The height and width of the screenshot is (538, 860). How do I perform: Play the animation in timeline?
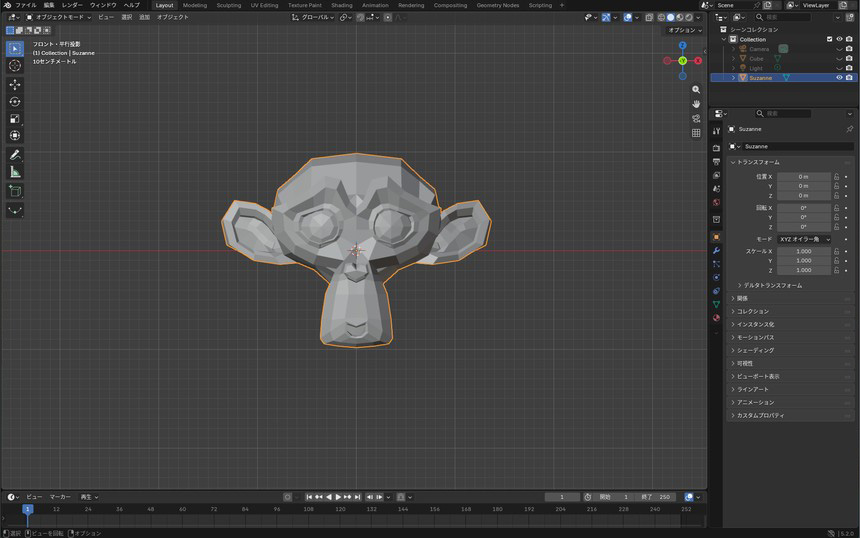(x=338, y=497)
